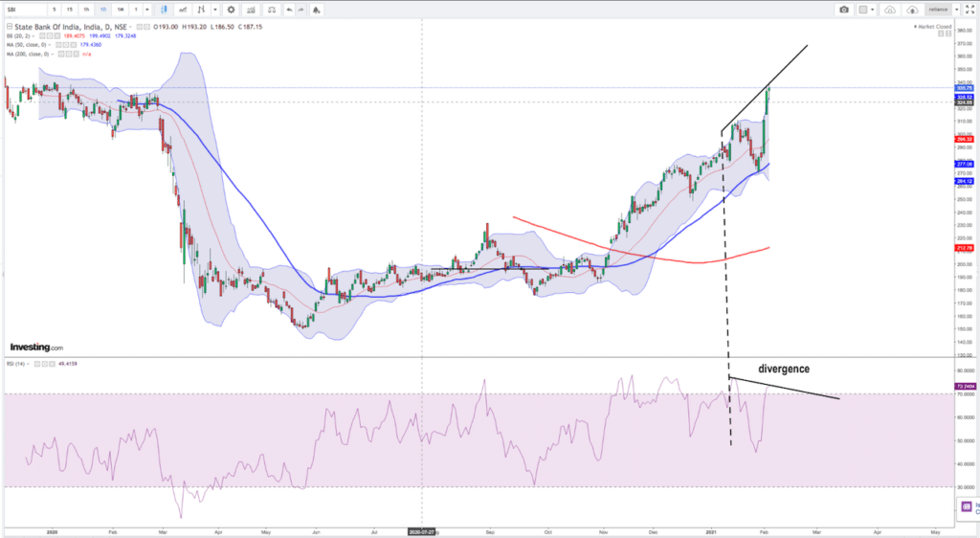Take a chart snapshot with camera icon

(x=844, y=10)
